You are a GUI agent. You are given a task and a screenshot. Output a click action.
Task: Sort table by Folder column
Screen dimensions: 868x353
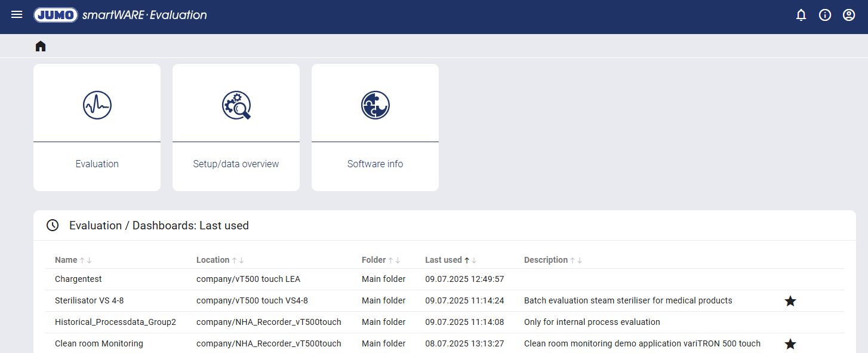(x=374, y=260)
